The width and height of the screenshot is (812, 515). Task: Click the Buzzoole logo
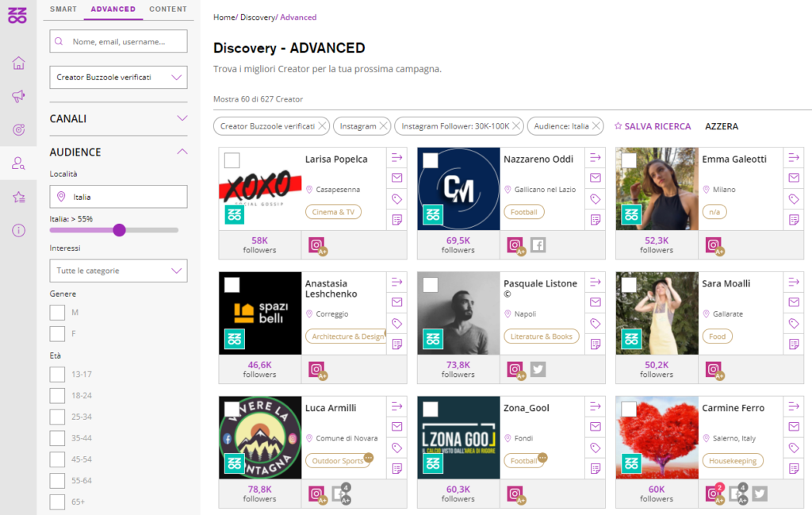click(x=17, y=14)
